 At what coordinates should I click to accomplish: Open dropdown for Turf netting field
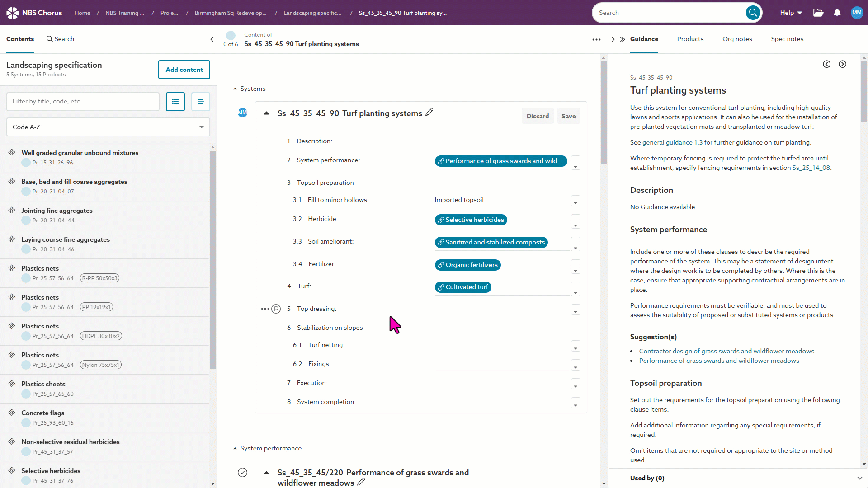point(576,347)
